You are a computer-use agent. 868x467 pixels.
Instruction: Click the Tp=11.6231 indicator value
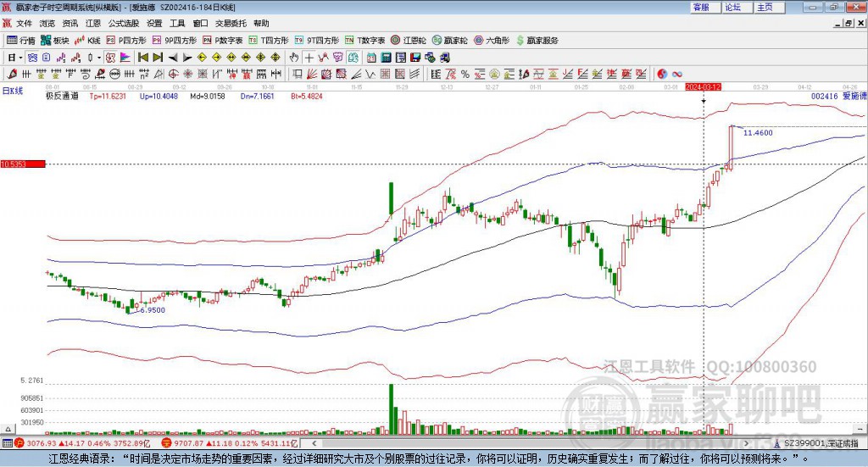(108, 96)
